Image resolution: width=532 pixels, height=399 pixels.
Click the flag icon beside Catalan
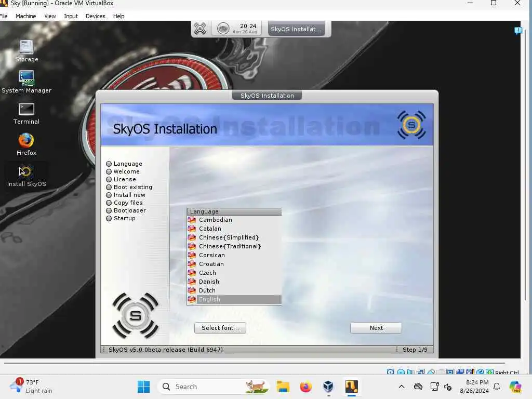192,229
